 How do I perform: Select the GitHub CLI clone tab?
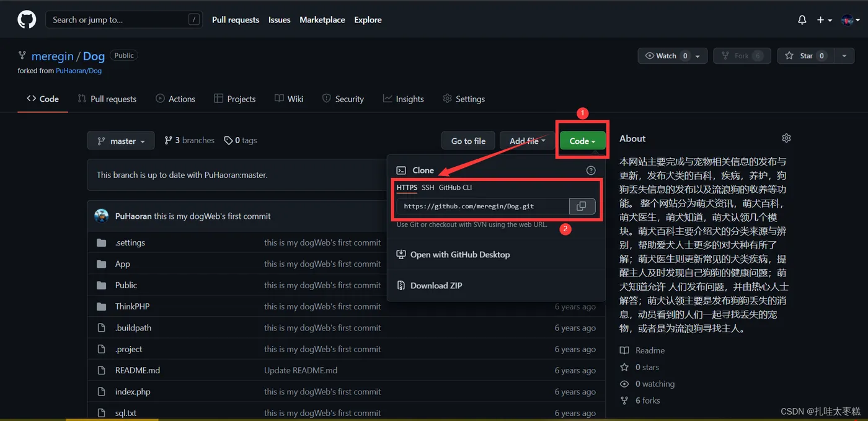455,187
